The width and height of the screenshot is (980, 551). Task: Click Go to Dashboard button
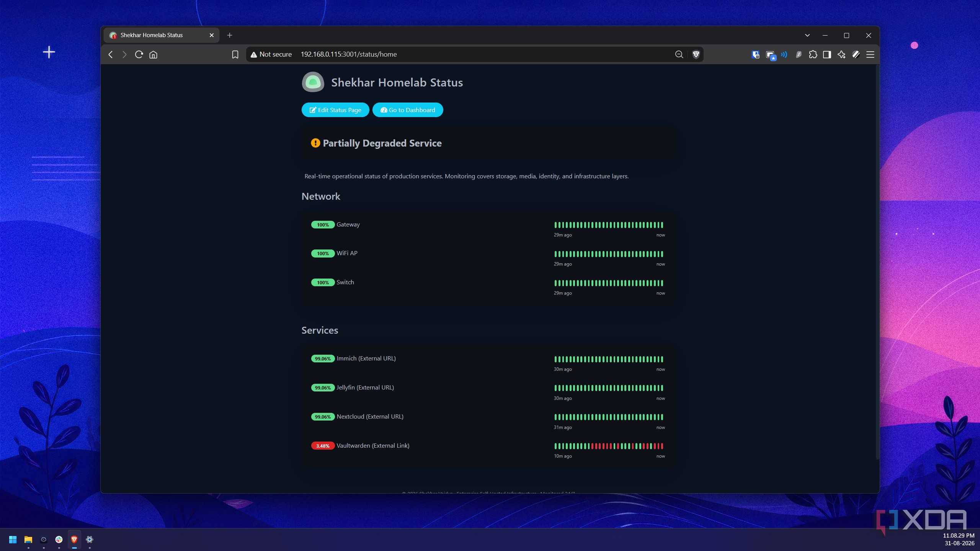[x=408, y=110]
